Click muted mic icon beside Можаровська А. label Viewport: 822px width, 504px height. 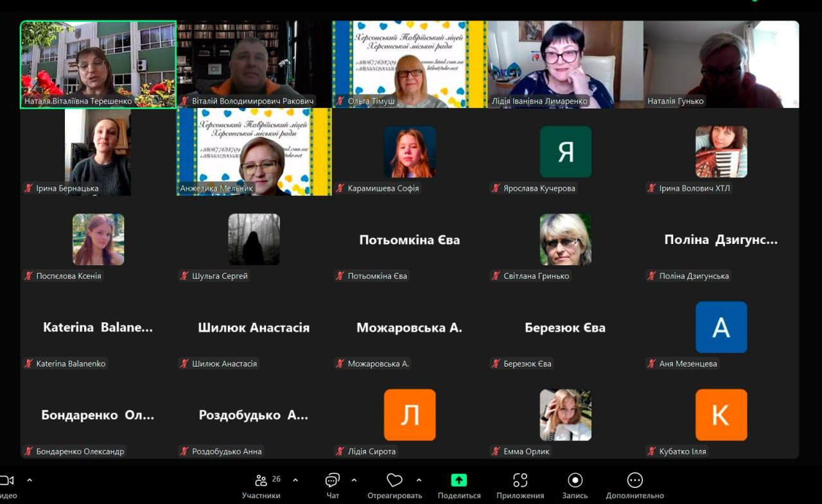click(340, 363)
